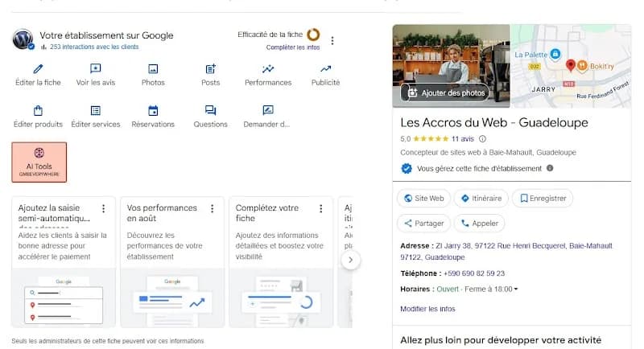
Task: Launch AI Tools GMBEverywhere button
Action: 39,162
